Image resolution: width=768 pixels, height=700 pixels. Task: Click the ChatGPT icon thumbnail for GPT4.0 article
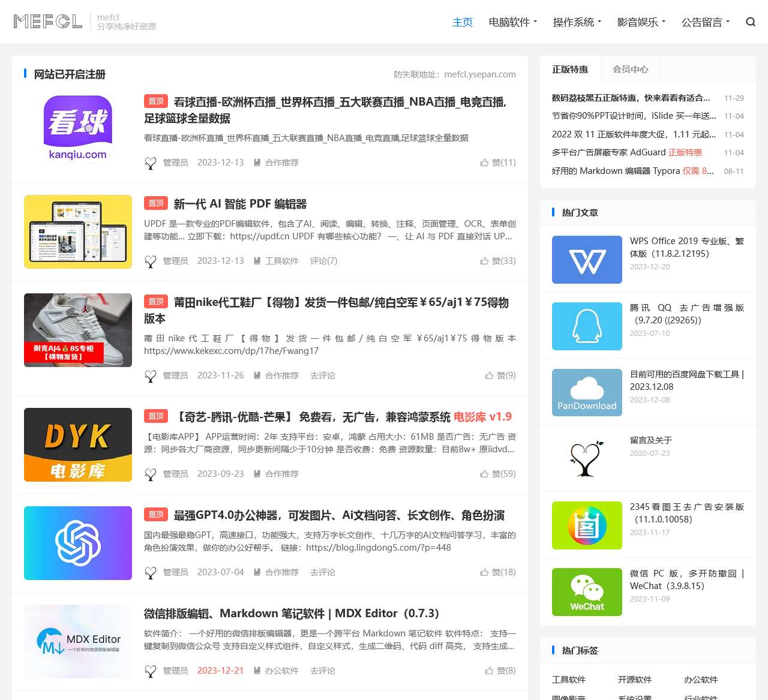click(x=77, y=543)
